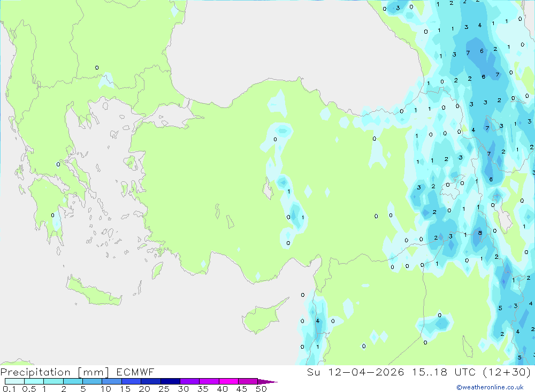Click the '(12+30)' forecast offset label
Viewport: 535px width, 392px height.
coord(507,372)
